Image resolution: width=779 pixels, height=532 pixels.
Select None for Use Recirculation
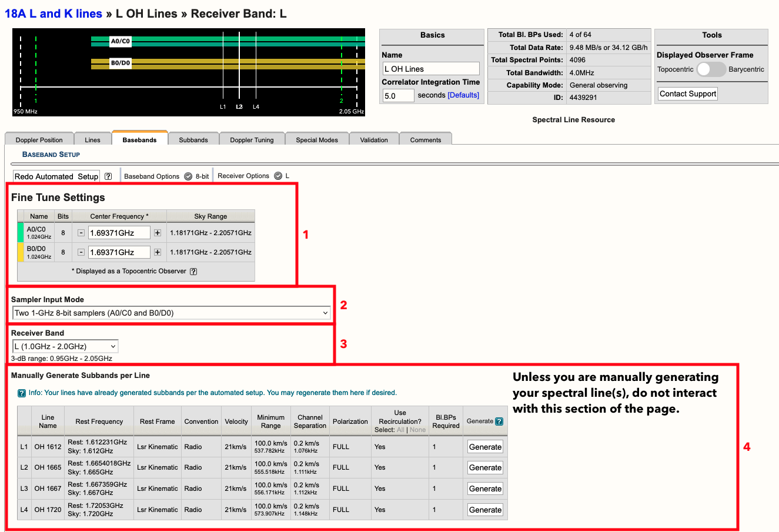point(417,430)
